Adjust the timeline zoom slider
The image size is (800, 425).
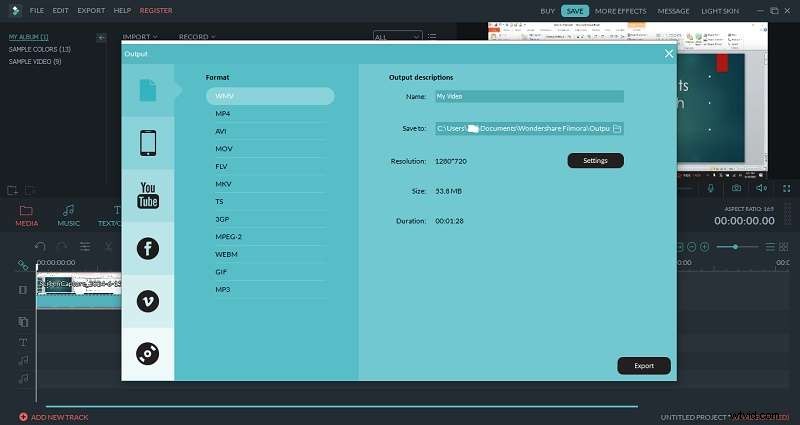click(737, 246)
